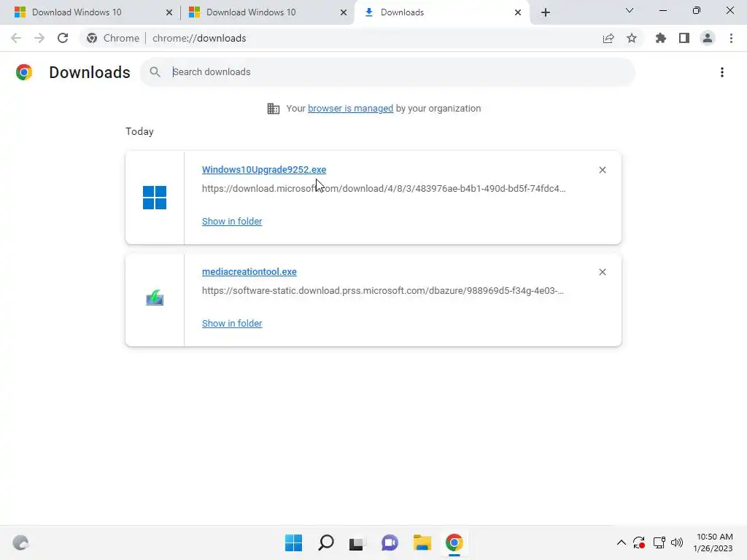The height and width of the screenshot is (560, 747).
Task: Click the Windows logo file icon
Action: (155, 198)
